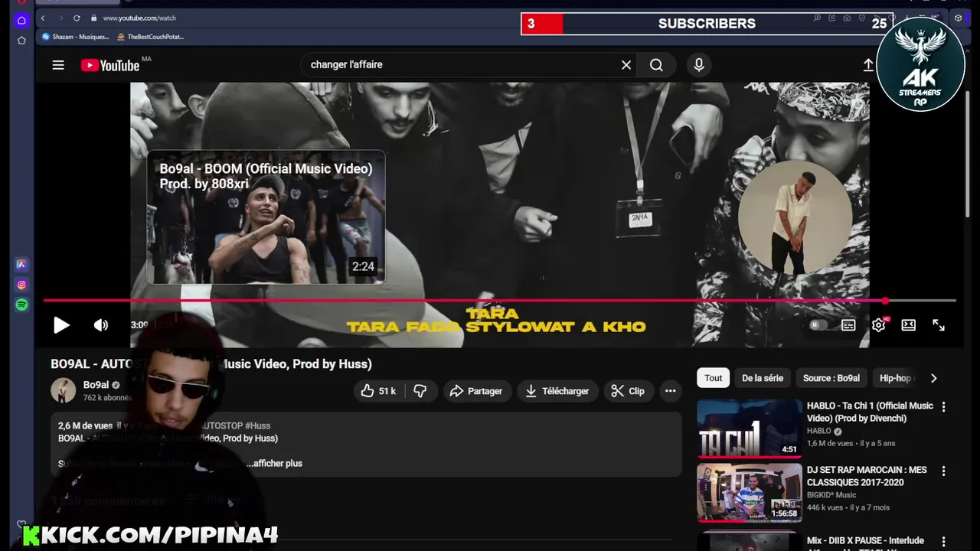980x551 pixels.
Task: Open the 'HABLO - Ta Chi 1' video title
Action: pos(870,412)
